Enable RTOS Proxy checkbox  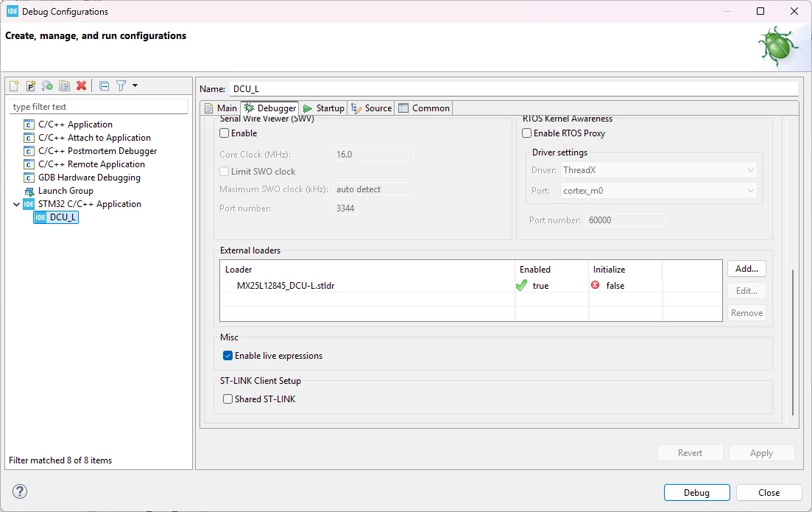(526, 133)
